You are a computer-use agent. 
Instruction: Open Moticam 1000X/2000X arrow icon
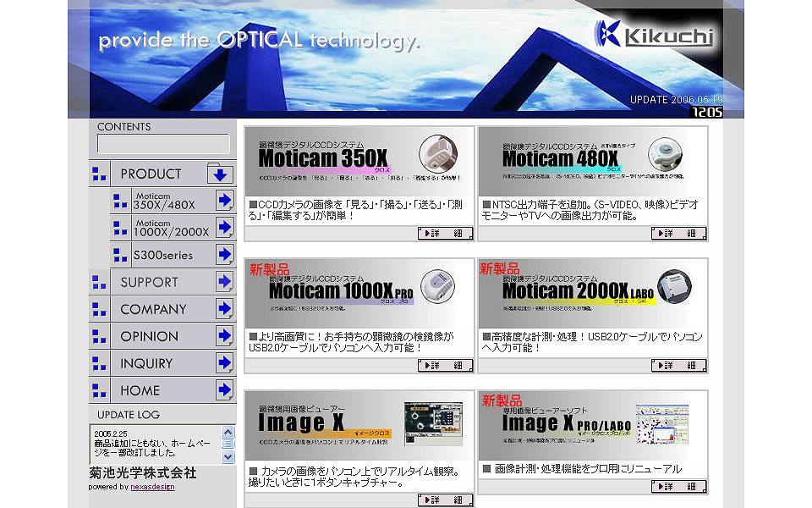point(225,227)
